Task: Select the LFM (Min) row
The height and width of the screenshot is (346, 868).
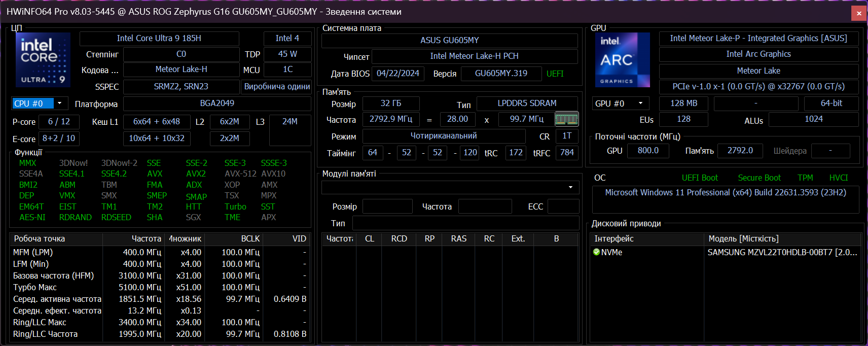Action: 160,264
